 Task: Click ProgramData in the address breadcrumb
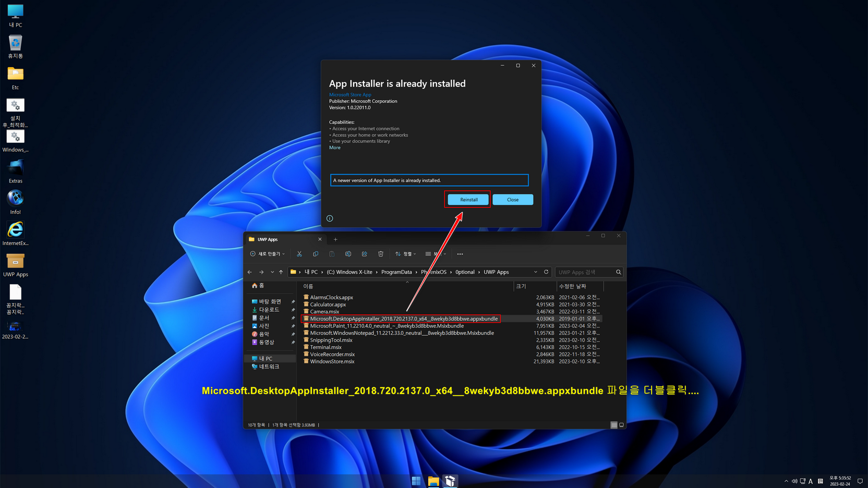(396, 272)
